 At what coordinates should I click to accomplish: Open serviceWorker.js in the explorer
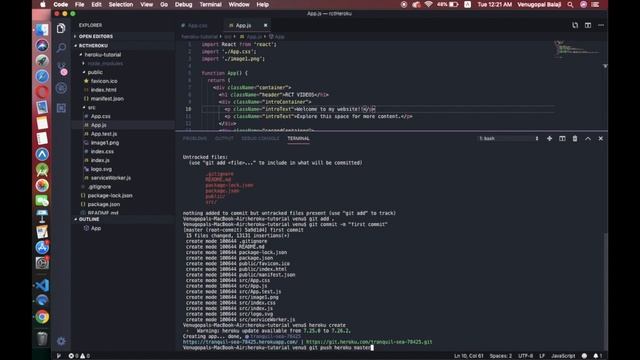(x=111, y=178)
